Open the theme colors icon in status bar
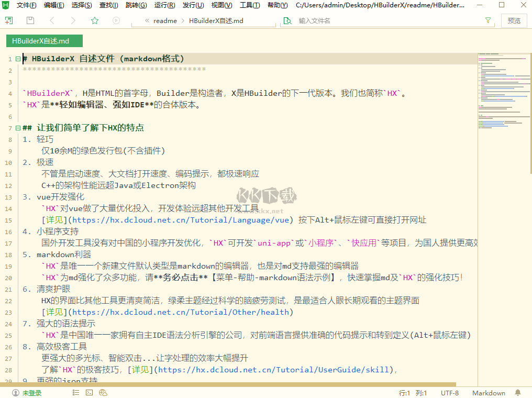 (103, 392)
